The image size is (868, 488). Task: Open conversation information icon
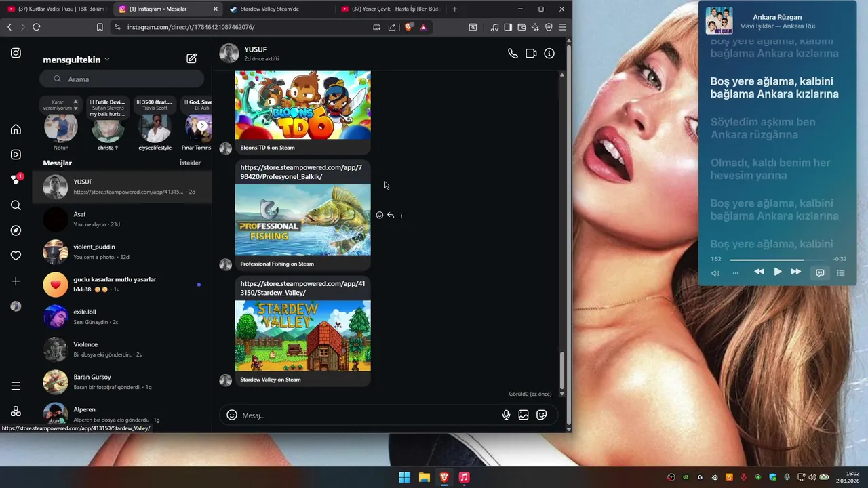[x=549, y=54]
